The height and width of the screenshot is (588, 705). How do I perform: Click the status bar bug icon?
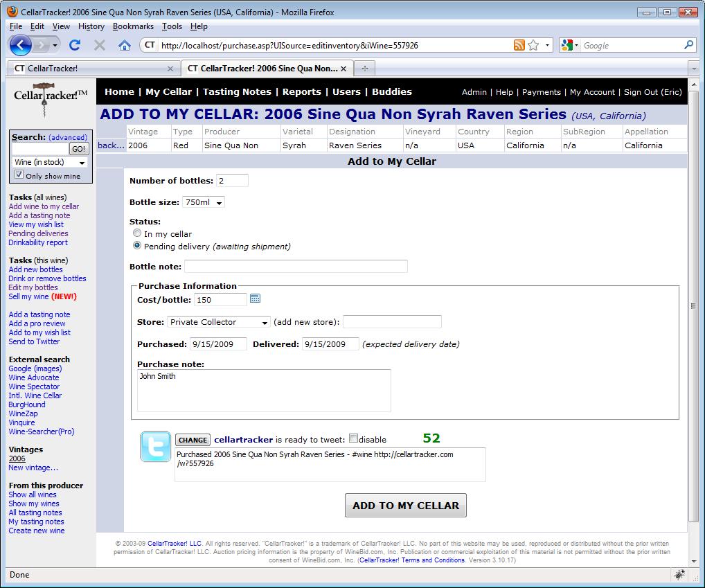[679, 574]
